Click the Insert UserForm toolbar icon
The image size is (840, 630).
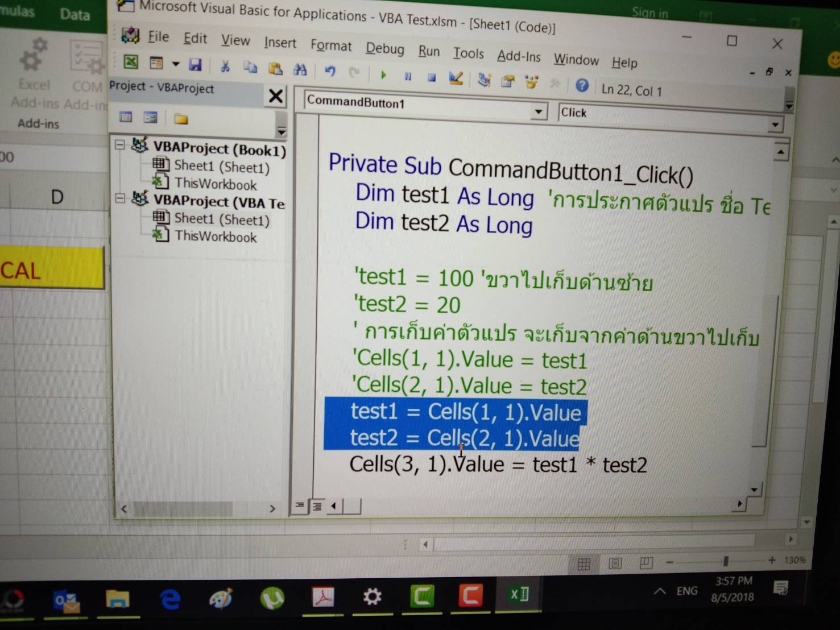[x=156, y=63]
